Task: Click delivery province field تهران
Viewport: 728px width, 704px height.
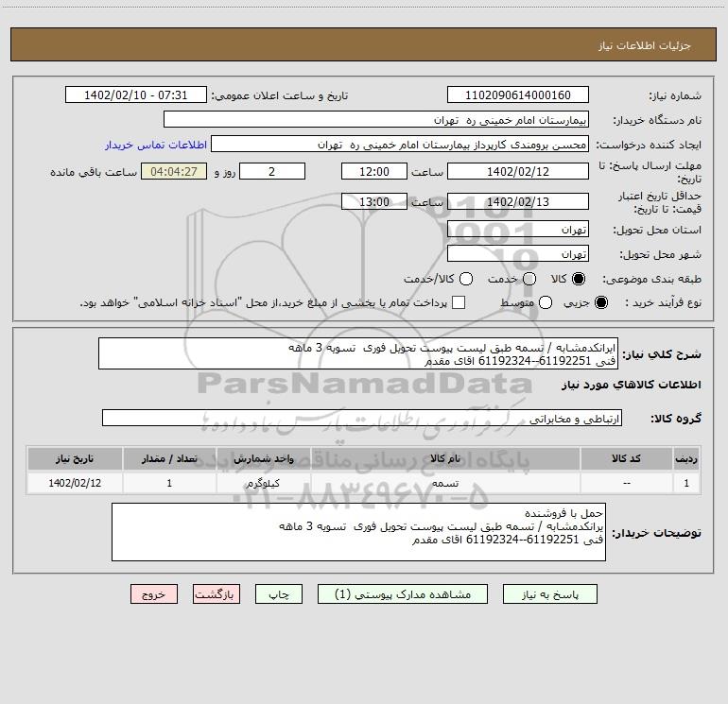Action: [518, 229]
